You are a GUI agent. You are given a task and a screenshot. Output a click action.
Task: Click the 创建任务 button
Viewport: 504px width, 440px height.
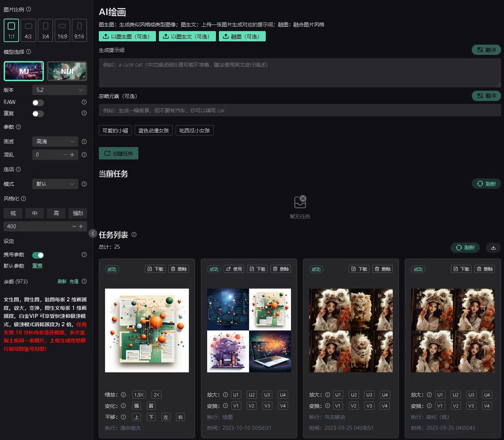pyautogui.click(x=119, y=154)
